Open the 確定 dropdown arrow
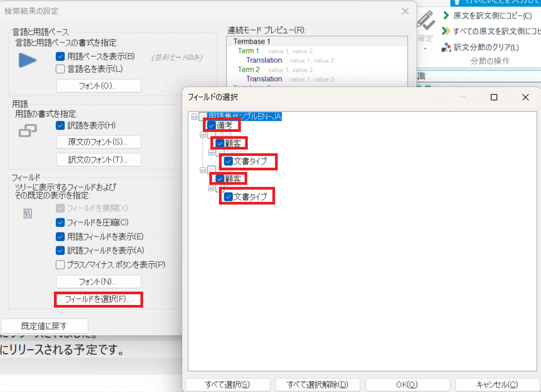The height and width of the screenshot is (392, 541). point(425,49)
